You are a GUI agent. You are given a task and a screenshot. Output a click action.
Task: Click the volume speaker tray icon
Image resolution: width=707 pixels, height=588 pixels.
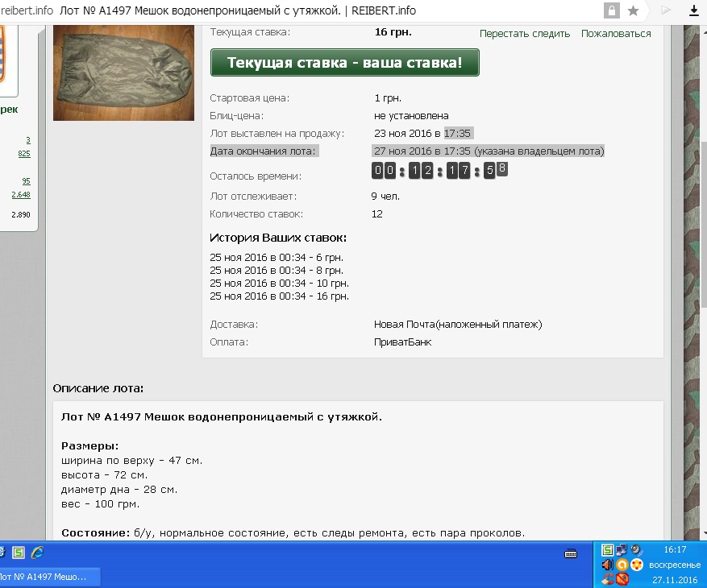(607, 564)
